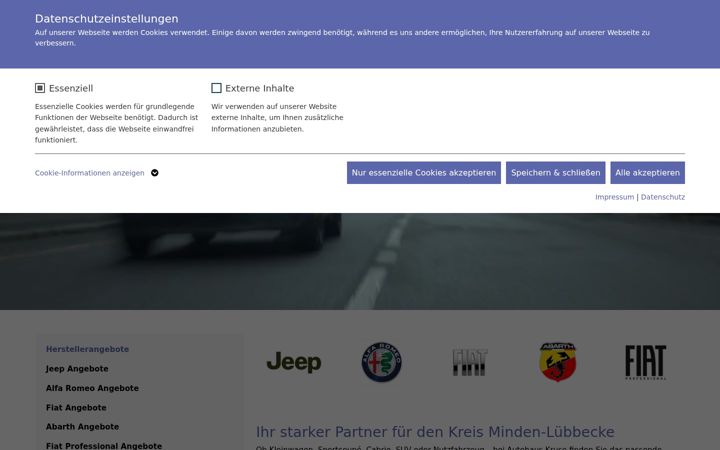This screenshot has width=720, height=450.
Task: Click the Abarth scorpion logo
Action: click(x=557, y=362)
